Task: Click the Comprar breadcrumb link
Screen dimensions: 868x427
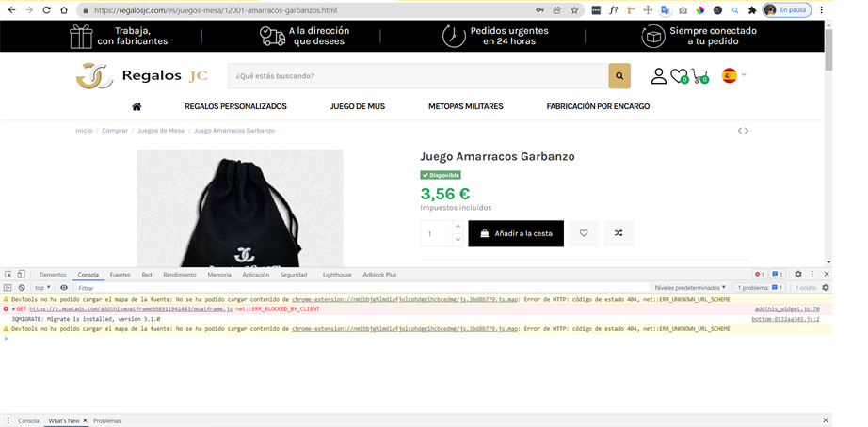Action: click(115, 131)
